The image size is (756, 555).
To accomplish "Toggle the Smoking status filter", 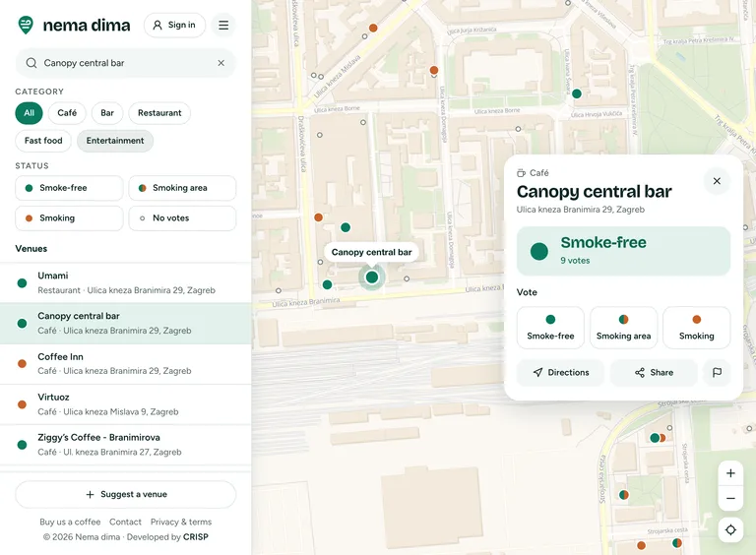I will point(70,218).
